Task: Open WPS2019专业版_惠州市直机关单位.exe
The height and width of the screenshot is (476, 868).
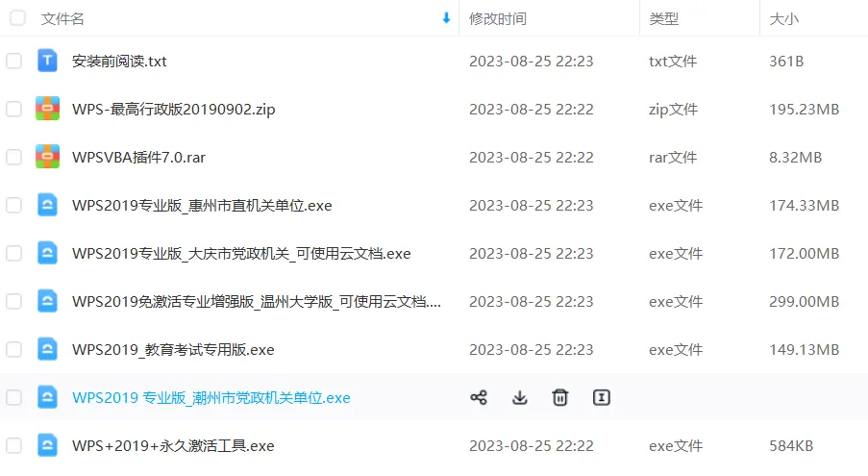Action: tap(202, 206)
